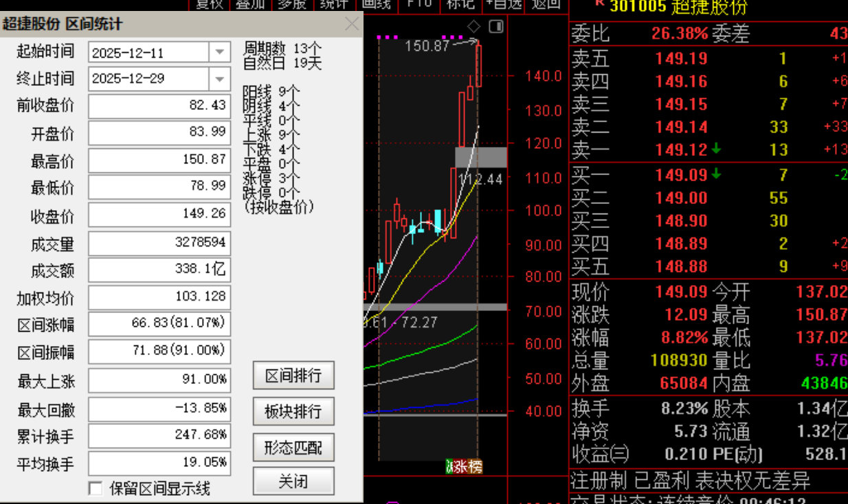
Task: Open the F10 info toolbar item
Action: 419,3
